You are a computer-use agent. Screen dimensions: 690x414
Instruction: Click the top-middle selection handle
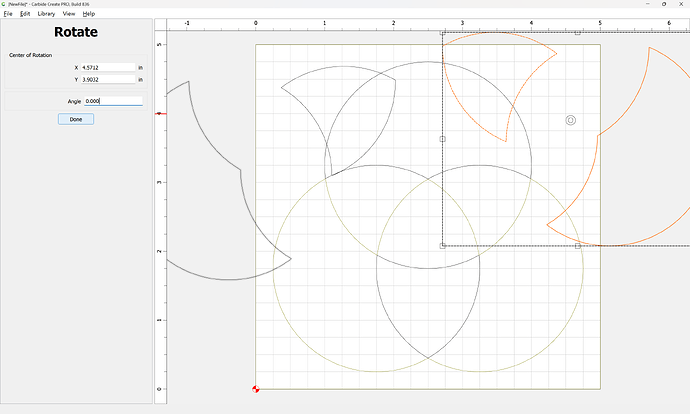tap(577, 33)
